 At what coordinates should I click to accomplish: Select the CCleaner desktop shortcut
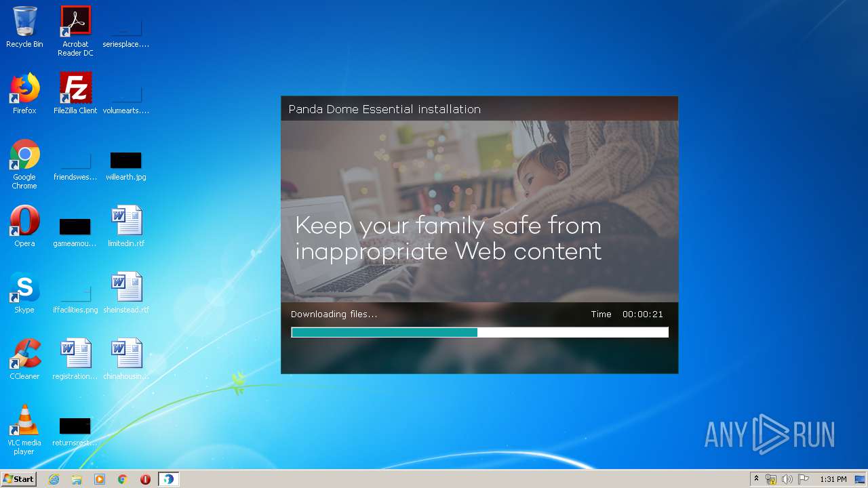click(x=24, y=359)
